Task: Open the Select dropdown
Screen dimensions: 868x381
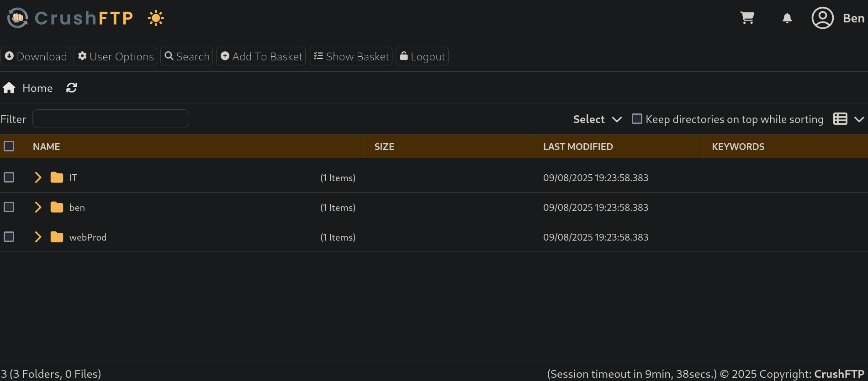Action: (x=597, y=119)
